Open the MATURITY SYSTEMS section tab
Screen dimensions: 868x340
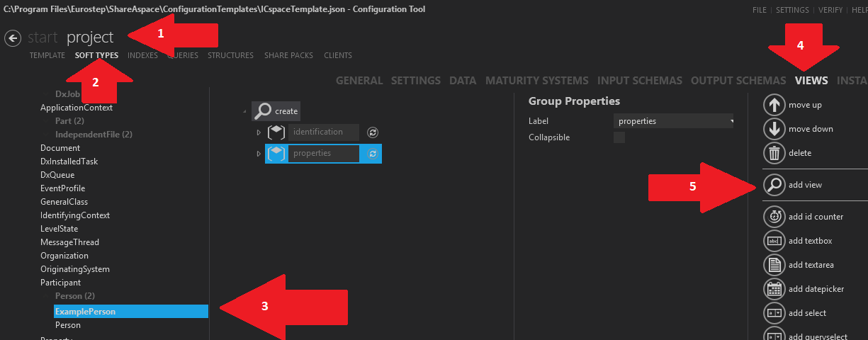pos(537,81)
